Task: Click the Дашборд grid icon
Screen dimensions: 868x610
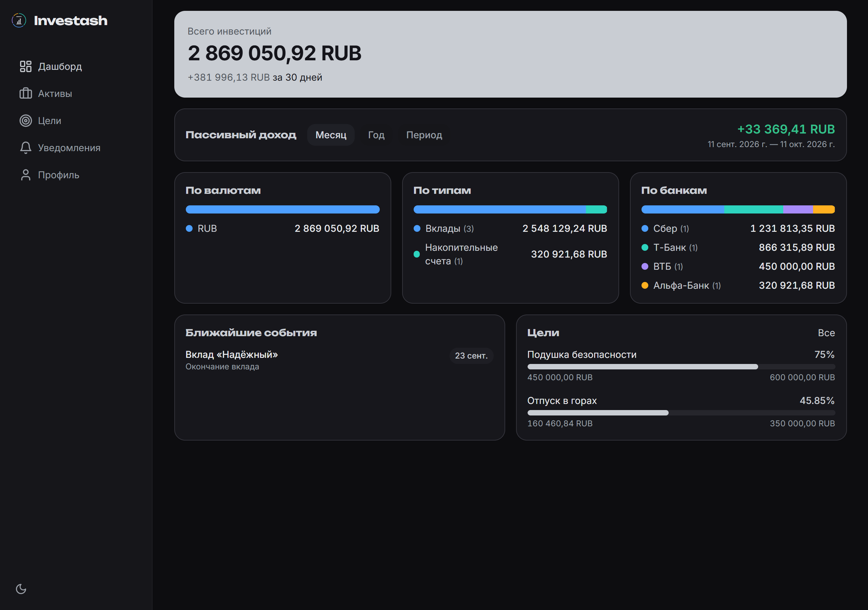Action: tap(26, 66)
